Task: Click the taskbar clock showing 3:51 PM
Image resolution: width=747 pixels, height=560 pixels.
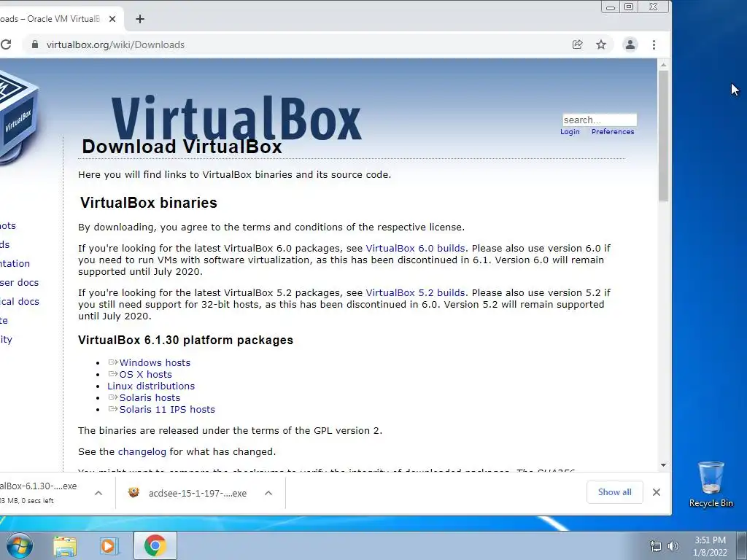Action: click(710, 546)
